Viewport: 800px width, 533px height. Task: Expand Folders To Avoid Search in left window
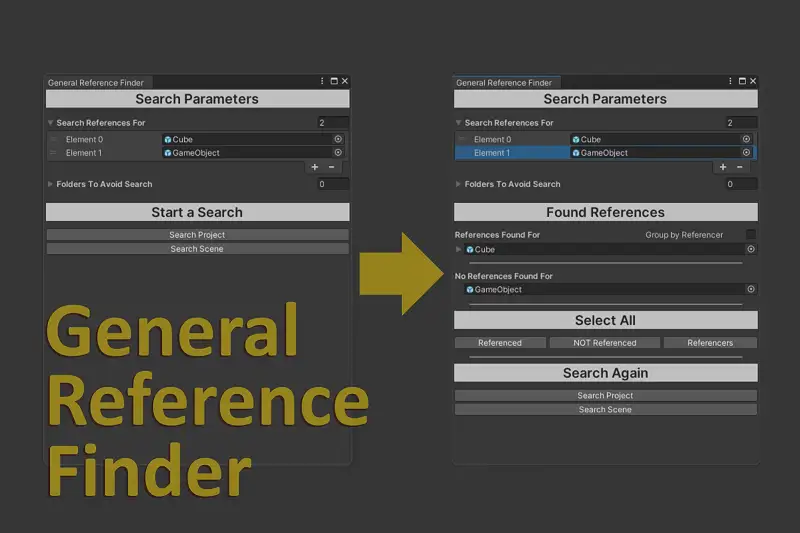pos(50,184)
